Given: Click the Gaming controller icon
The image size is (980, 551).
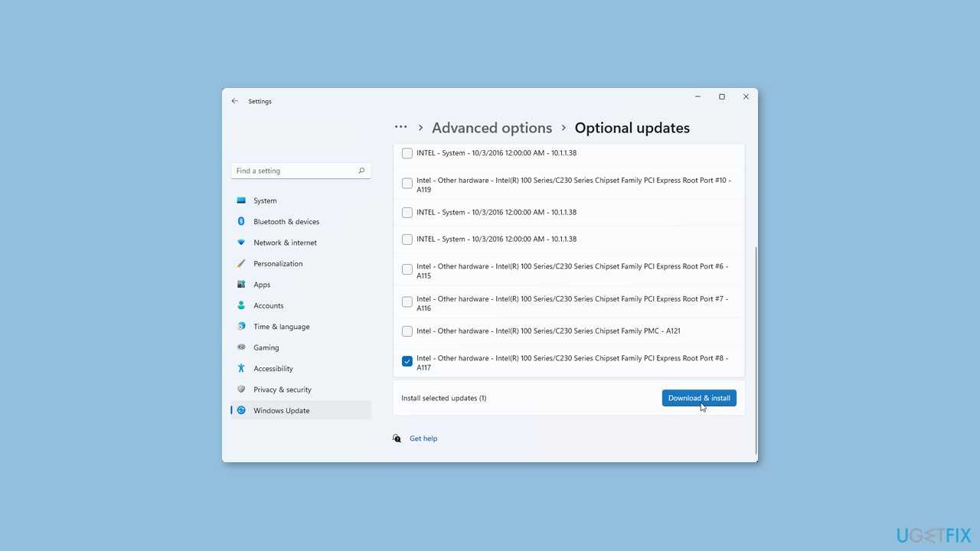Looking at the screenshot, I should [x=241, y=347].
